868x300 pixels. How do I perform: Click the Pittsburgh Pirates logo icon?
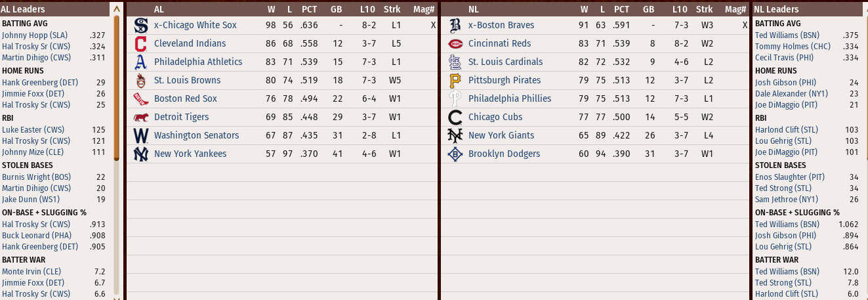point(455,81)
